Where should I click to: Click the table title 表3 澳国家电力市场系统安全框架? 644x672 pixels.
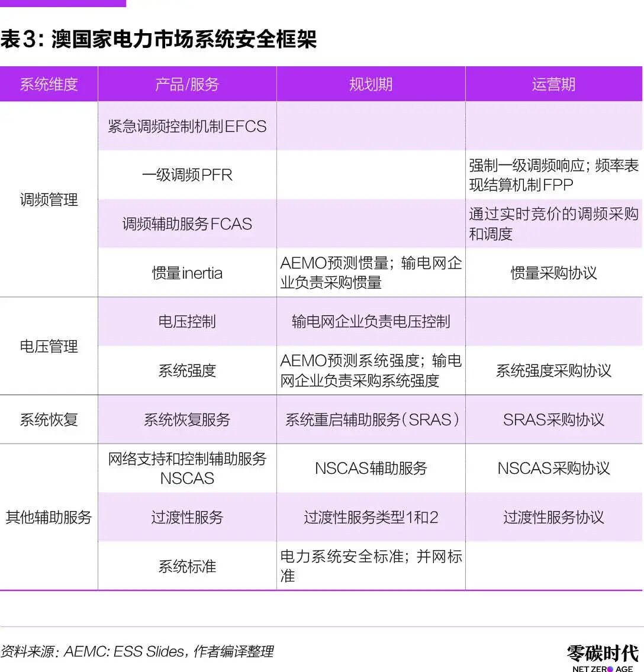(159, 40)
